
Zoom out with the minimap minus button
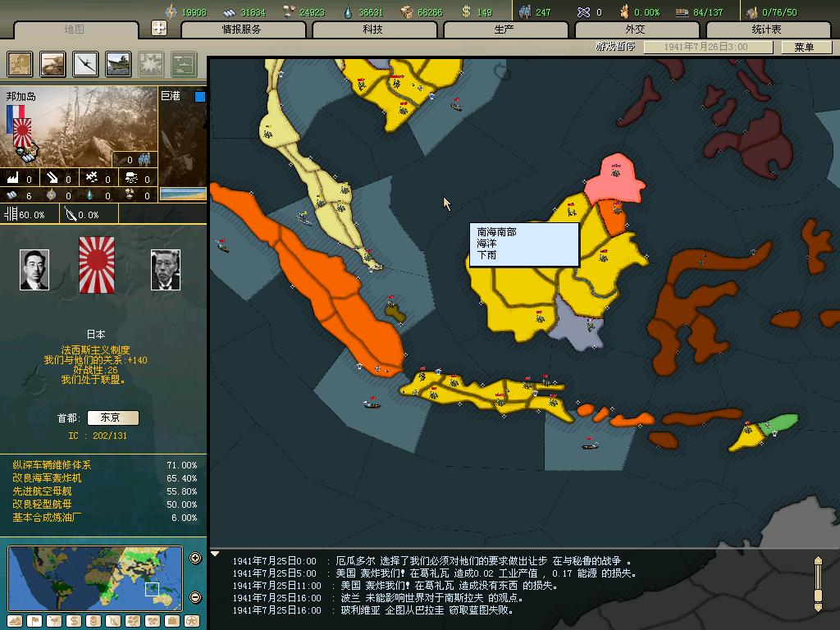pos(195,597)
